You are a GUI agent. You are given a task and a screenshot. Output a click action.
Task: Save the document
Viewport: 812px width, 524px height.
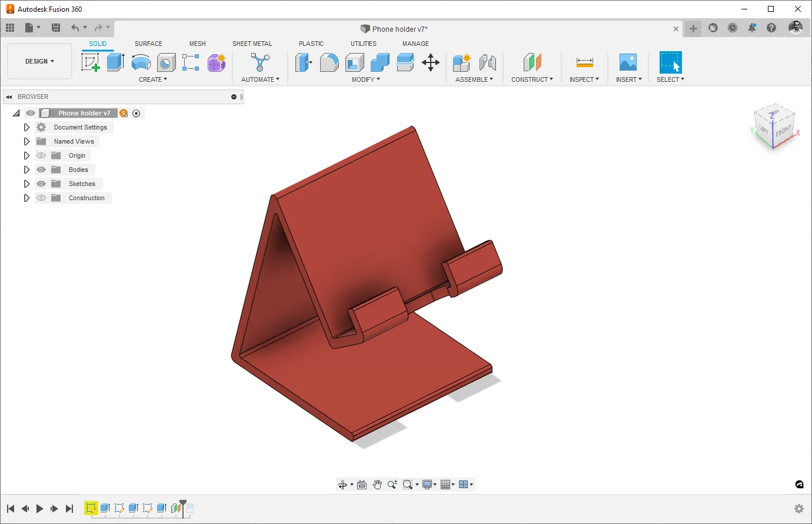(x=56, y=28)
